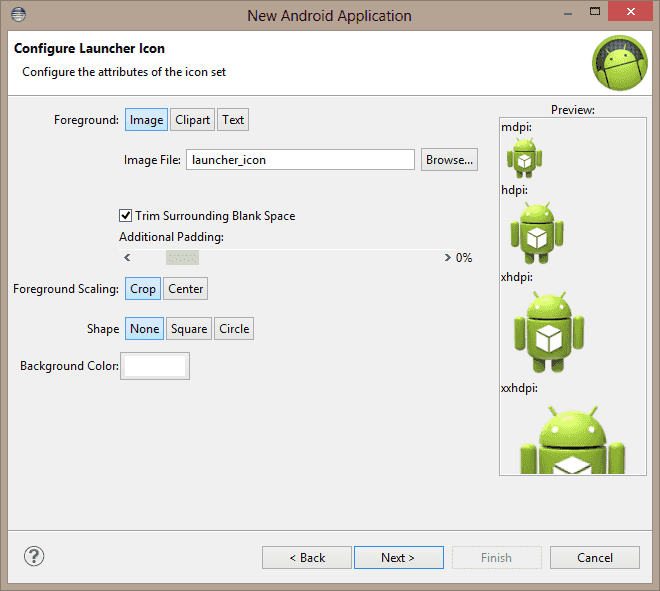
Task: Click the hdpi preview icon
Action: point(537,233)
